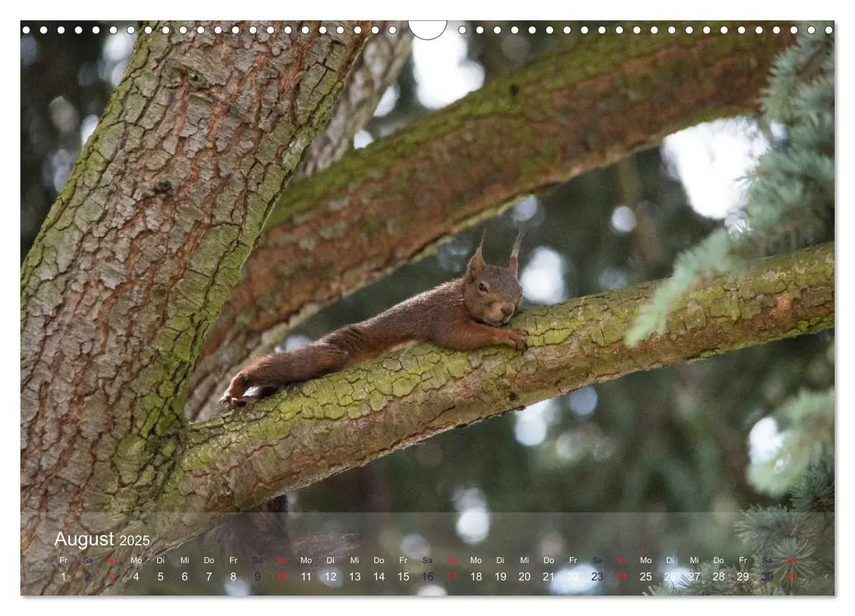
Task: Select day 20 in the calendar strip
Action: tap(525, 577)
